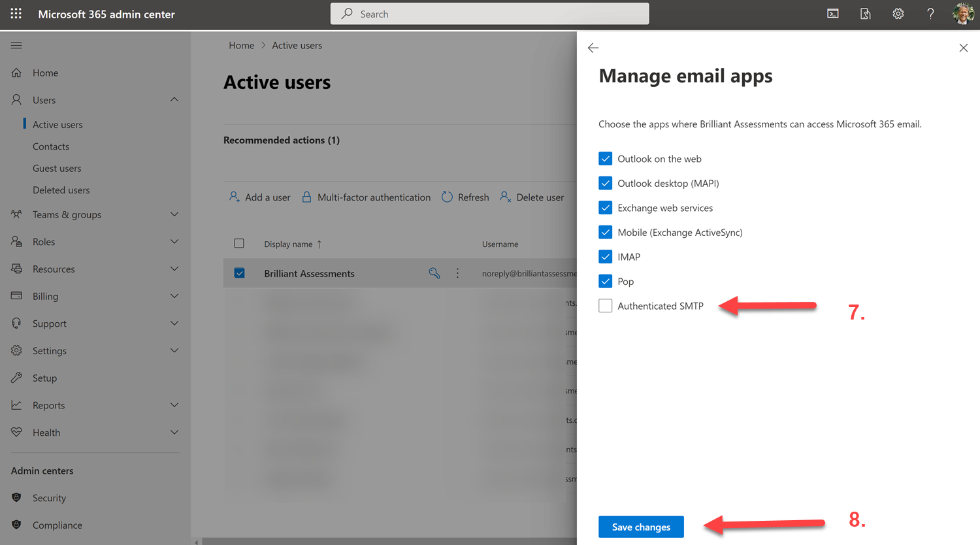This screenshot has height=545, width=980.
Task: Click the Recommended actions (1) heading
Action: pos(282,140)
